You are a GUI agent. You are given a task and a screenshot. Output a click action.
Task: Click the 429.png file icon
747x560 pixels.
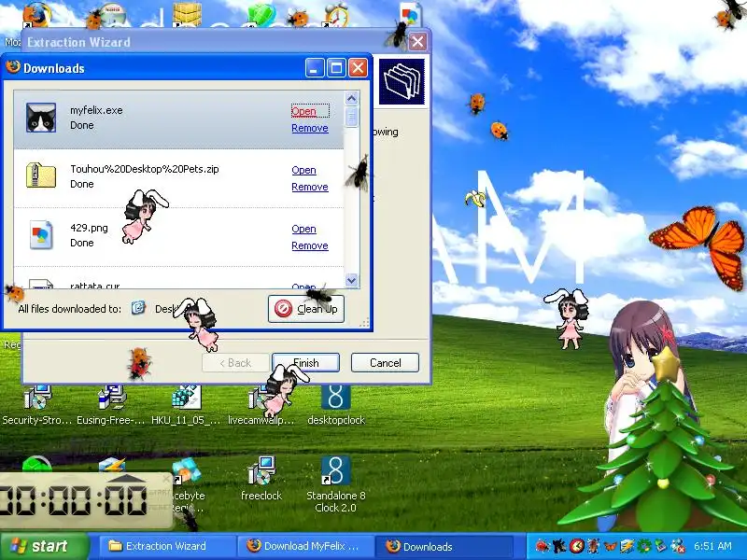[x=40, y=235]
